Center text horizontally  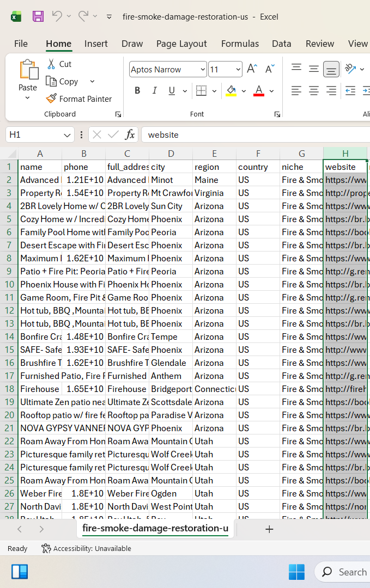pos(314,90)
